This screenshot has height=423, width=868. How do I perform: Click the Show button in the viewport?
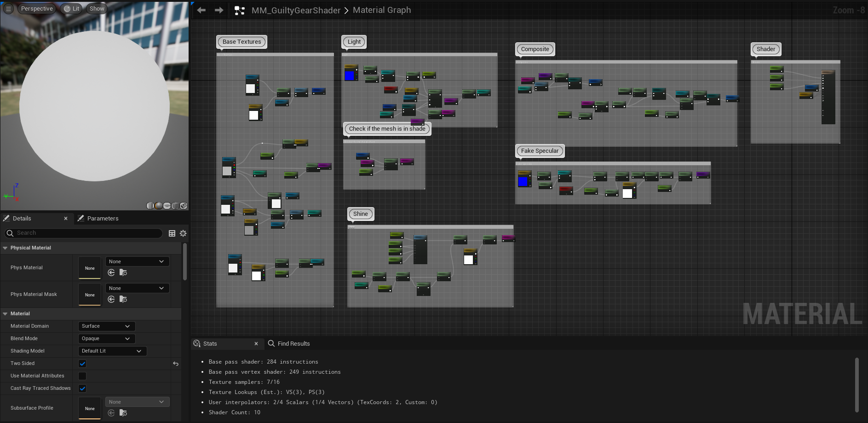pos(97,8)
